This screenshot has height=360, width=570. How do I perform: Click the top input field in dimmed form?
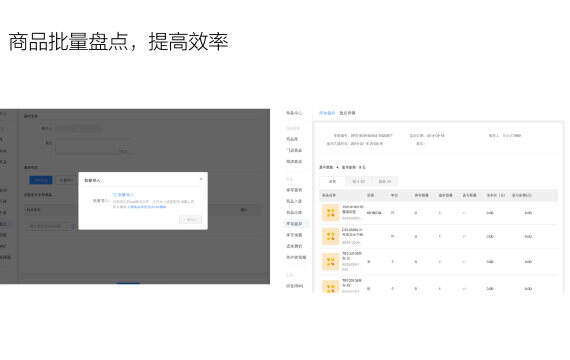coord(79,128)
